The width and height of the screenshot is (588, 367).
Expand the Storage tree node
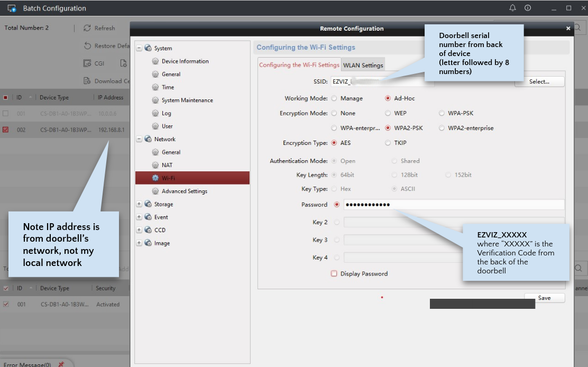click(139, 204)
